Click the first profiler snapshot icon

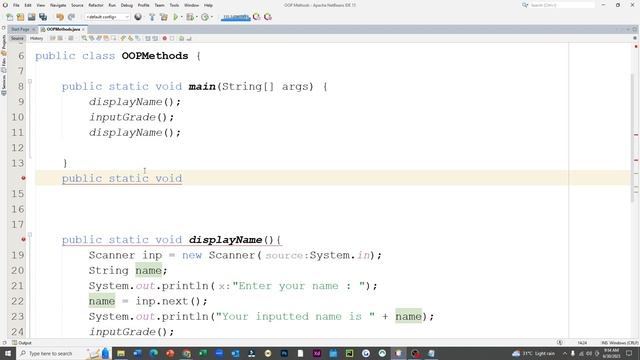pyautogui.click(x=256, y=17)
